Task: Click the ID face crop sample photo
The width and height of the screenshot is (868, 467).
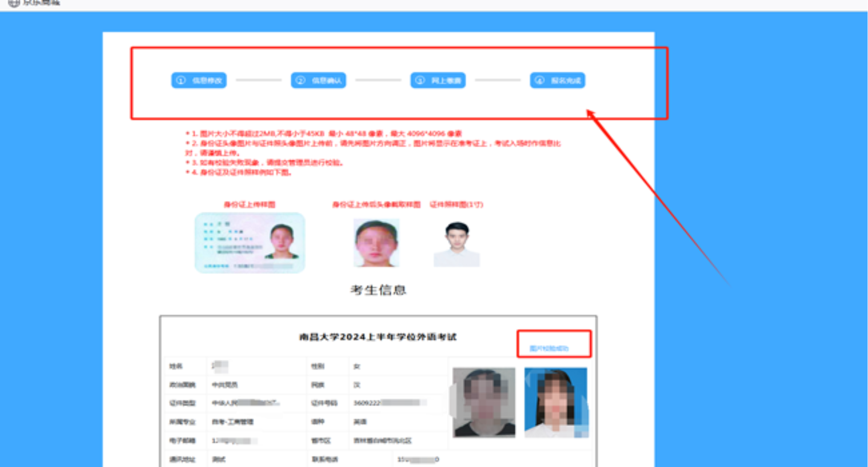Action: (x=376, y=243)
